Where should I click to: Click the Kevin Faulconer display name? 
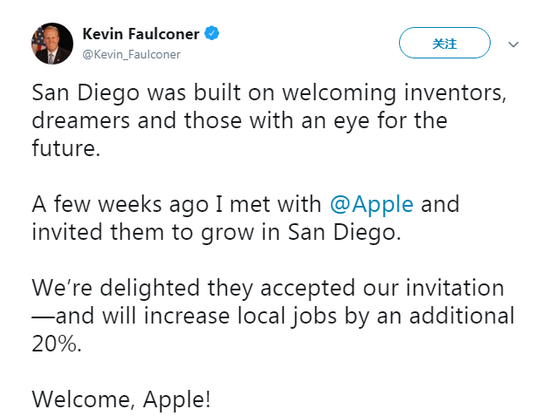coord(141,34)
